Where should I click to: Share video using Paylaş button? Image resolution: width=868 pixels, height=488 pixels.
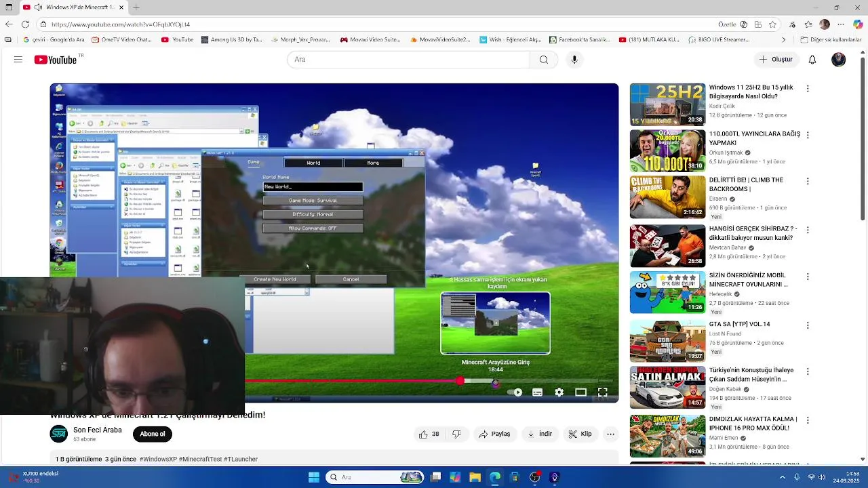coord(494,434)
